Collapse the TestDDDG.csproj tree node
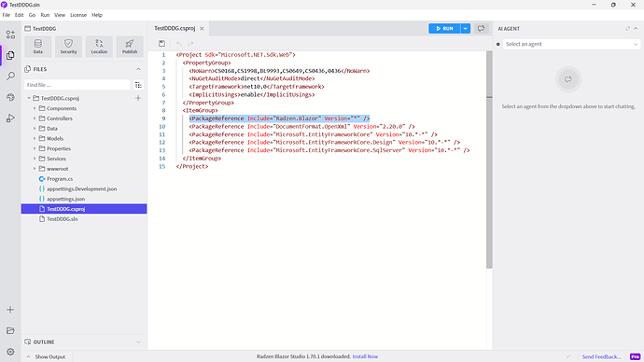This screenshot has height=362, width=644. coord(29,98)
